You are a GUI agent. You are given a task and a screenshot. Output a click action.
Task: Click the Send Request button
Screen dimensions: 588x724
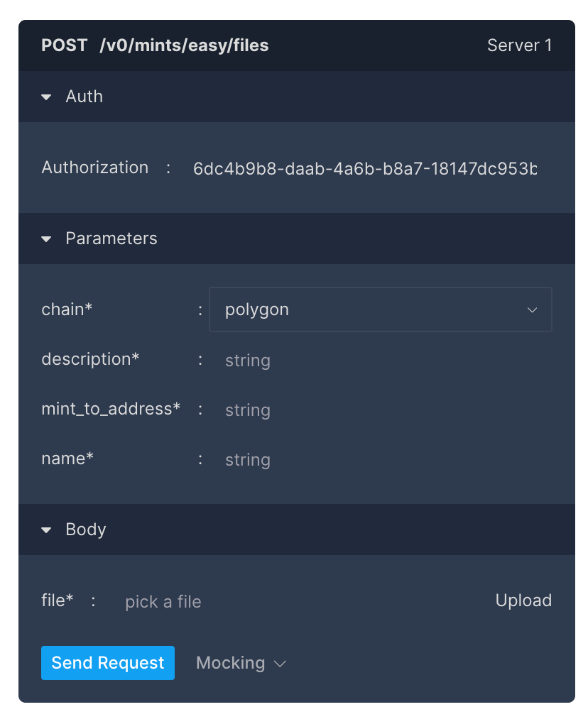(108, 663)
